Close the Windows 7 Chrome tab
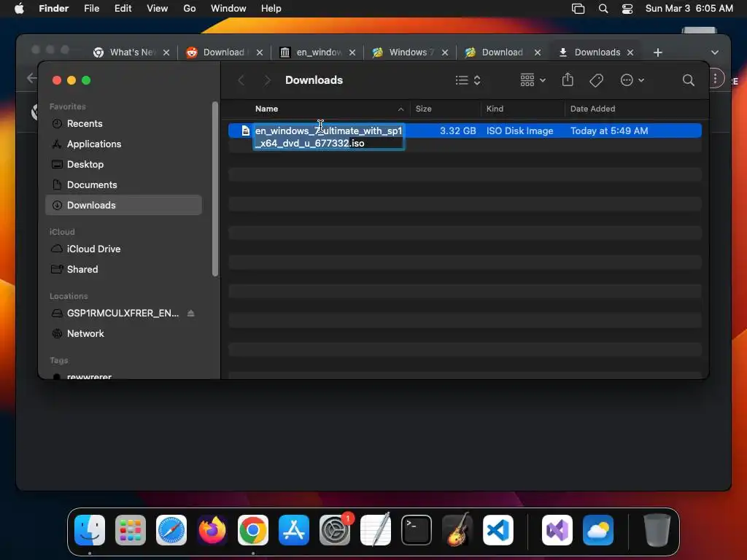Viewport: 747px width, 560px height. click(444, 52)
